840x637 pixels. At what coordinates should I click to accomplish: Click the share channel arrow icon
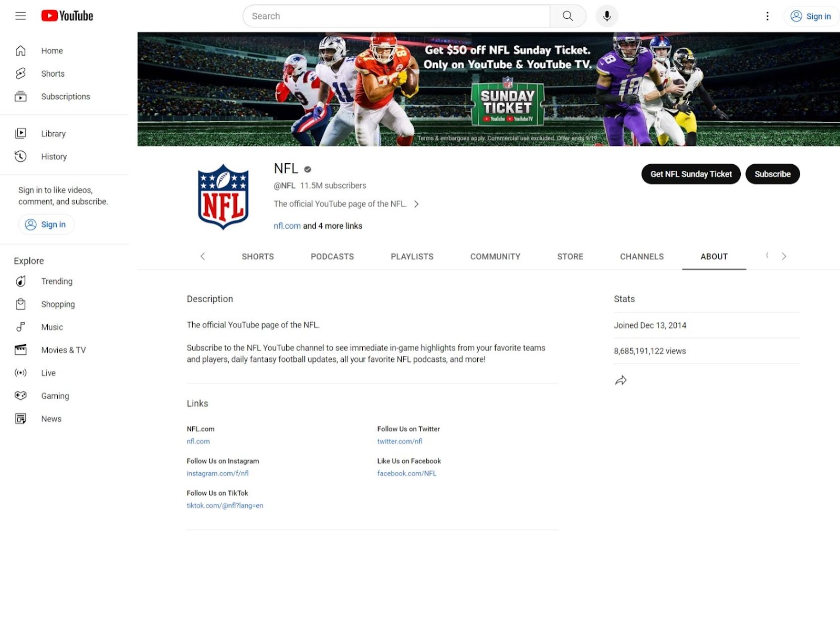click(x=621, y=380)
